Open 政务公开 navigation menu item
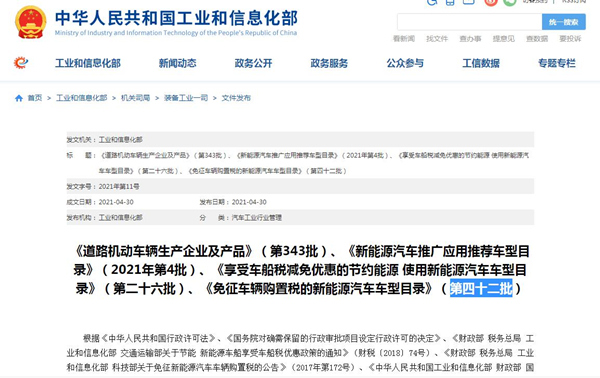The height and width of the screenshot is (378, 600). [x=253, y=63]
